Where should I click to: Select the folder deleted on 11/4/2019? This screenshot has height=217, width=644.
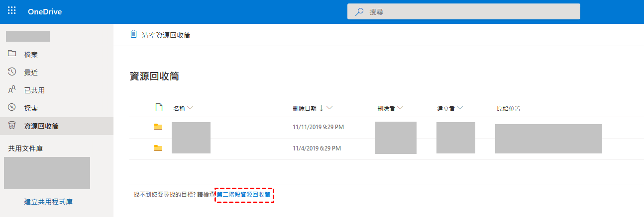pyautogui.click(x=158, y=148)
